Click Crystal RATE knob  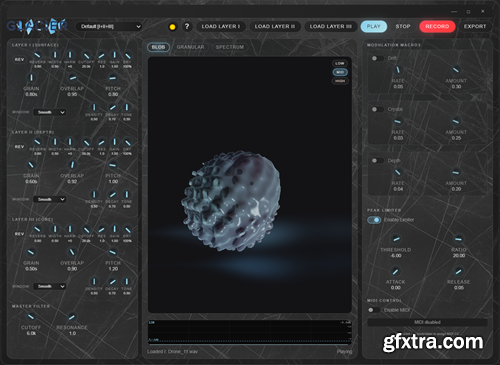coord(398,121)
